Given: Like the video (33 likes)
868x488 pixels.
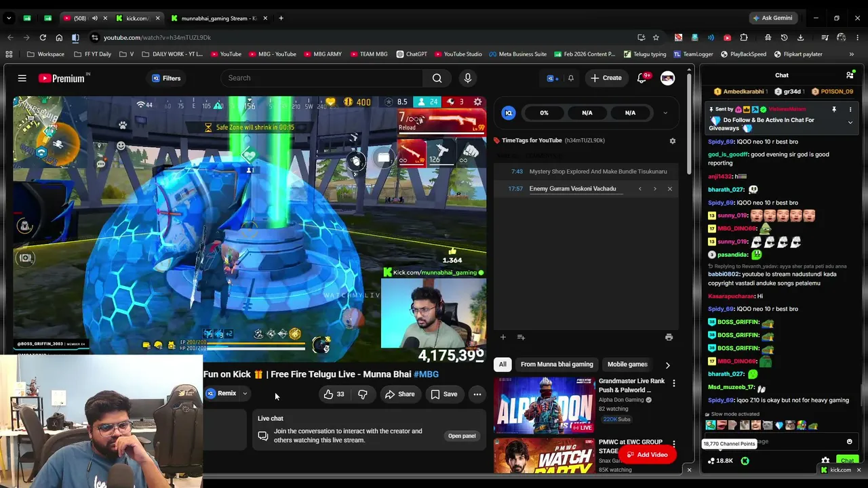Looking at the screenshot, I should click(x=334, y=394).
